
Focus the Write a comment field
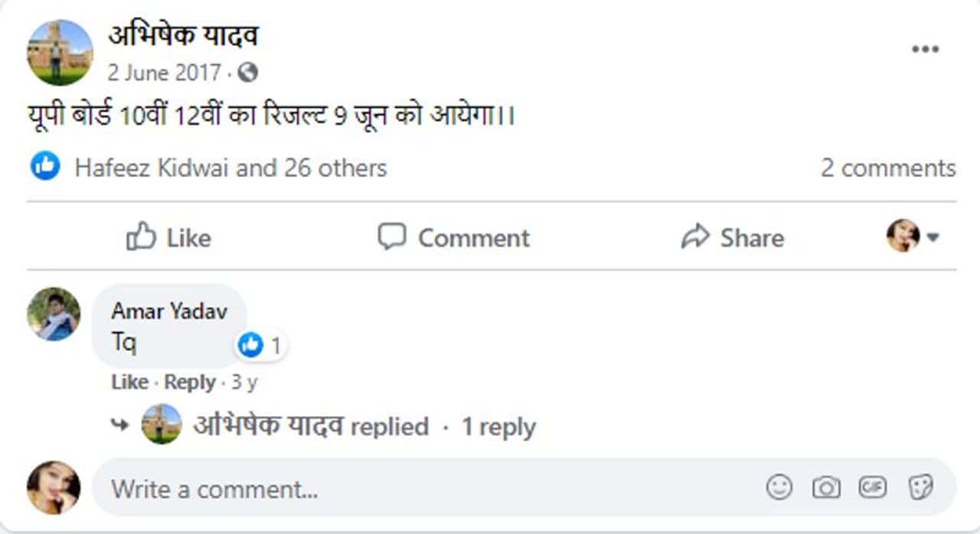(429, 488)
